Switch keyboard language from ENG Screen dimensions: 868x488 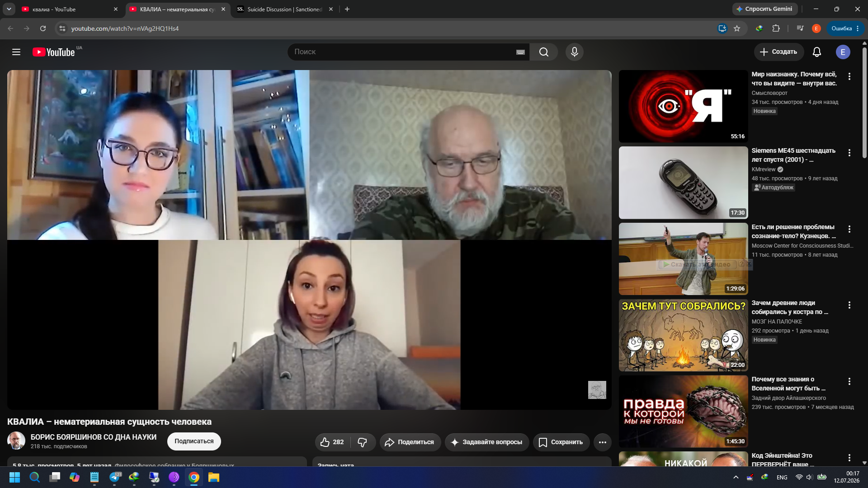coord(782,478)
